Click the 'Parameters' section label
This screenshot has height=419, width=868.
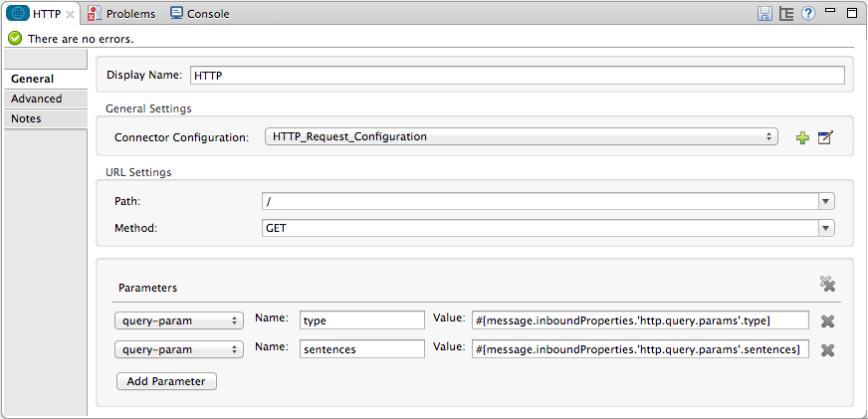147,288
